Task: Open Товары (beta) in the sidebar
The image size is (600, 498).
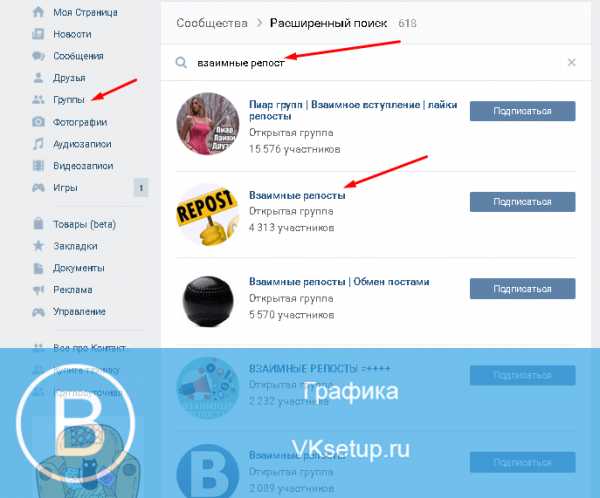Action: [x=85, y=224]
